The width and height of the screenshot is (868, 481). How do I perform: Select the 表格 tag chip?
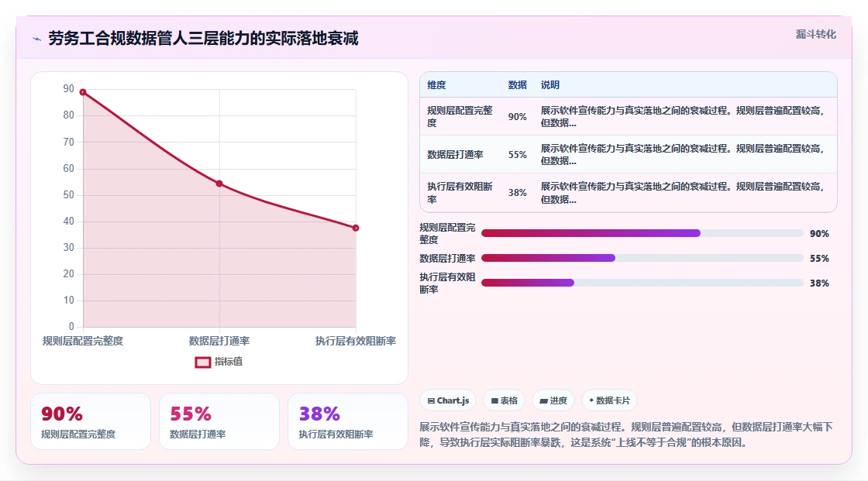[x=505, y=400]
